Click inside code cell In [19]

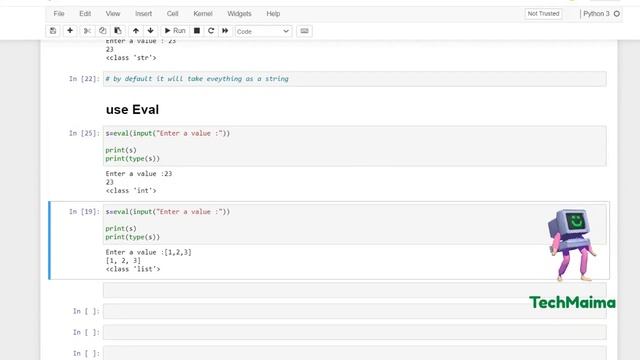coord(354,224)
